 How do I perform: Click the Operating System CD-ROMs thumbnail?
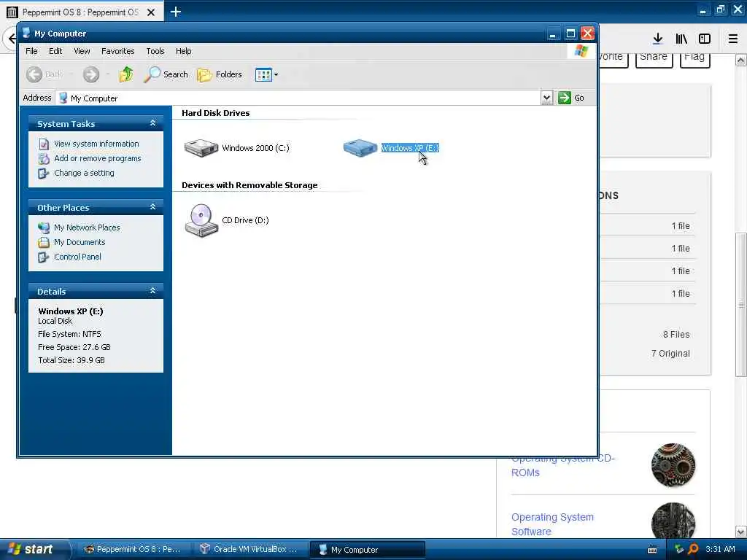(x=673, y=465)
